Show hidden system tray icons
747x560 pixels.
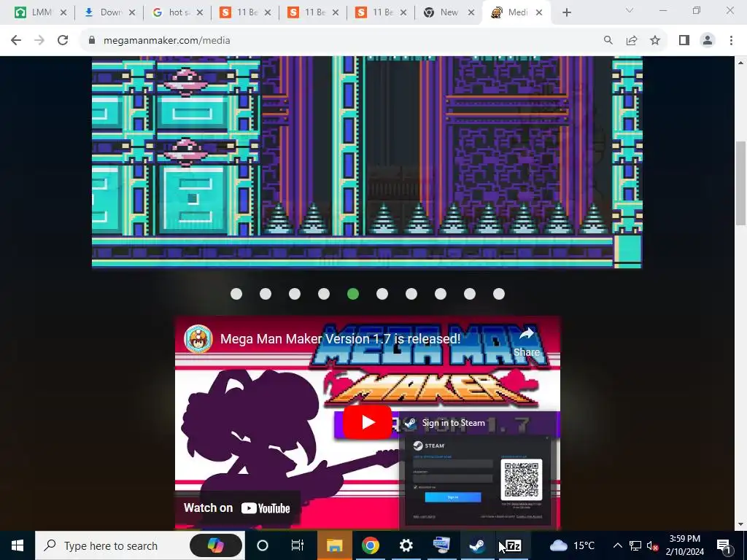tap(617, 545)
